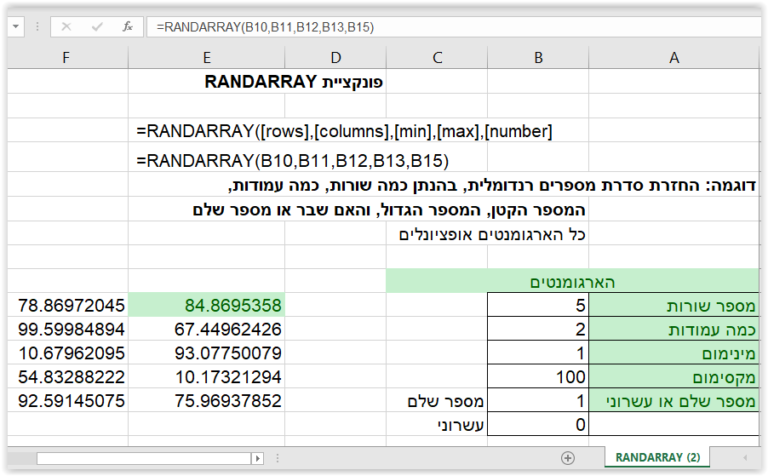Screen dimensions: 768x476
Task: Click the Cancel X icon in formula bar
Action: 67,26
